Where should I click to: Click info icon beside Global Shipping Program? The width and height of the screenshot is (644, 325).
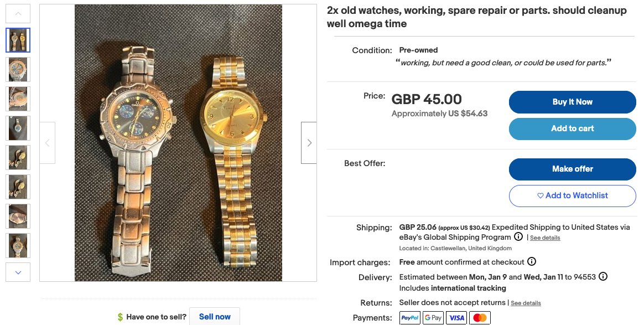518,237
